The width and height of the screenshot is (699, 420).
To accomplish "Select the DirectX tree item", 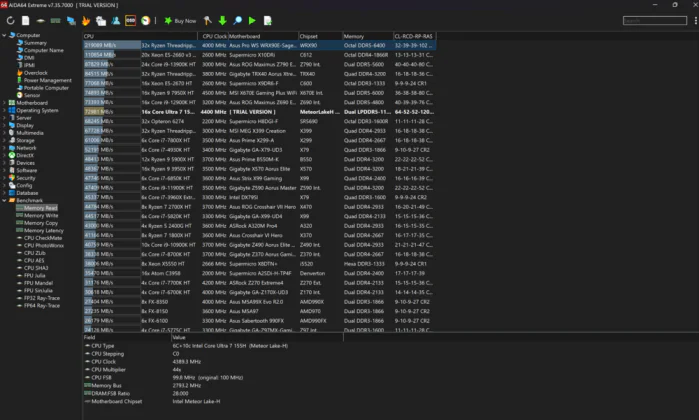I will (25, 156).
